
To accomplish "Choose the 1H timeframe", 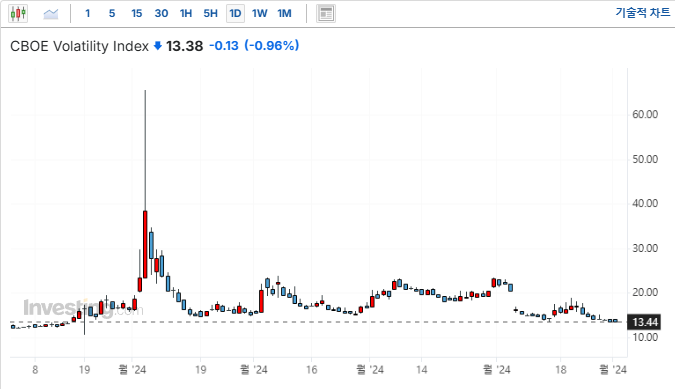I will tap(186, 14).
